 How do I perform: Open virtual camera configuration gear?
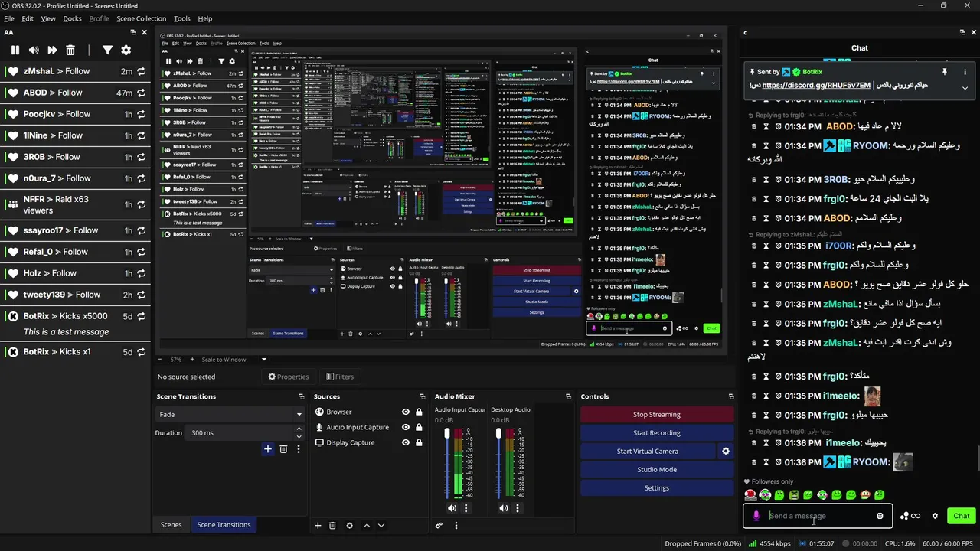click(726, 452)
